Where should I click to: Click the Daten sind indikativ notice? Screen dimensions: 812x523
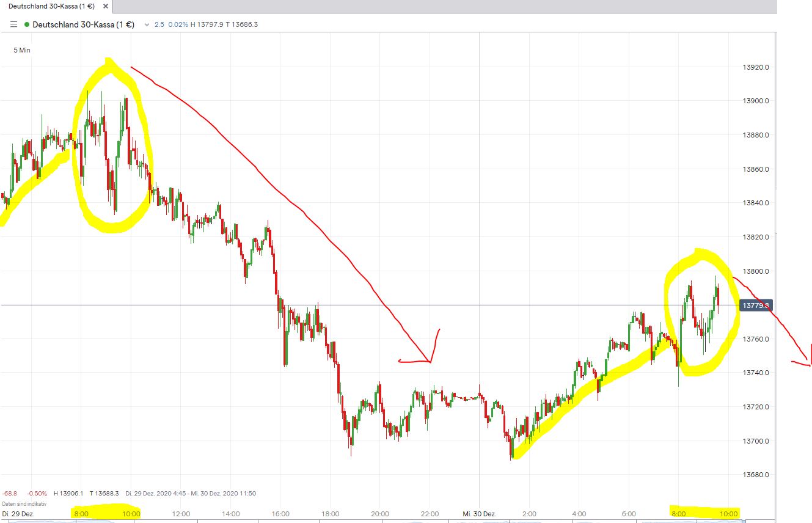(x=24, y=504)
